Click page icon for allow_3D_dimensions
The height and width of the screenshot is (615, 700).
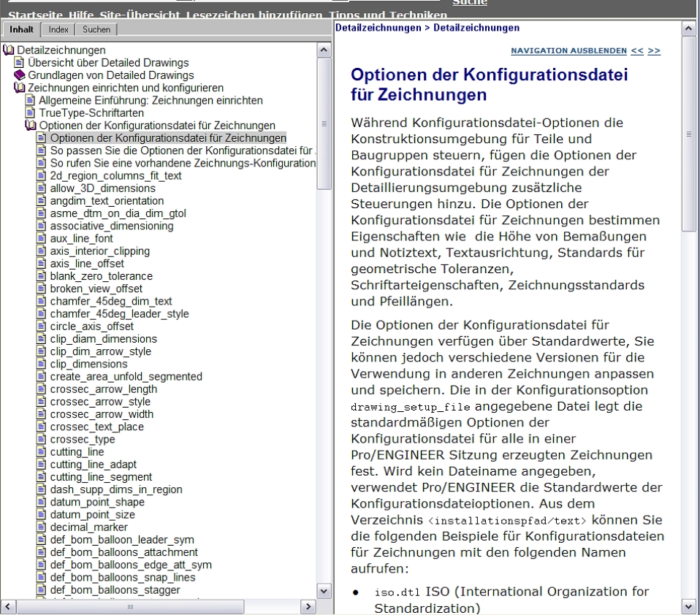[x=41, y=188]
